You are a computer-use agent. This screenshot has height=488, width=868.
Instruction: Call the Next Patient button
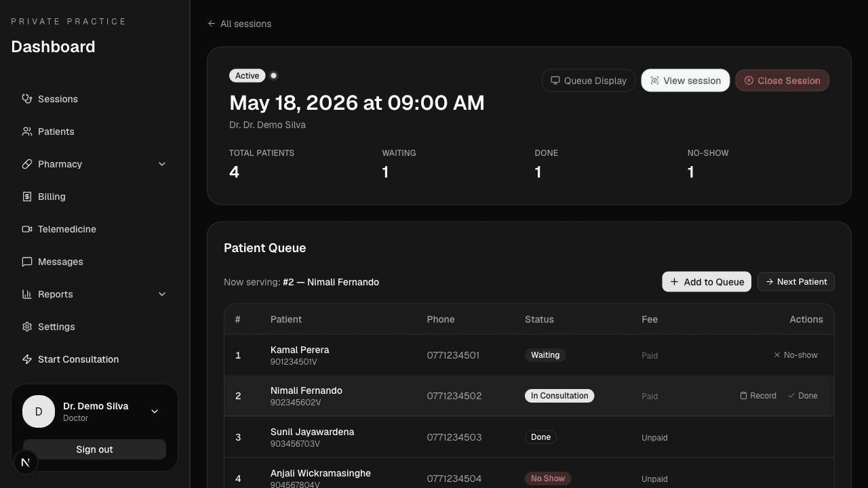(x=796, y=282)
